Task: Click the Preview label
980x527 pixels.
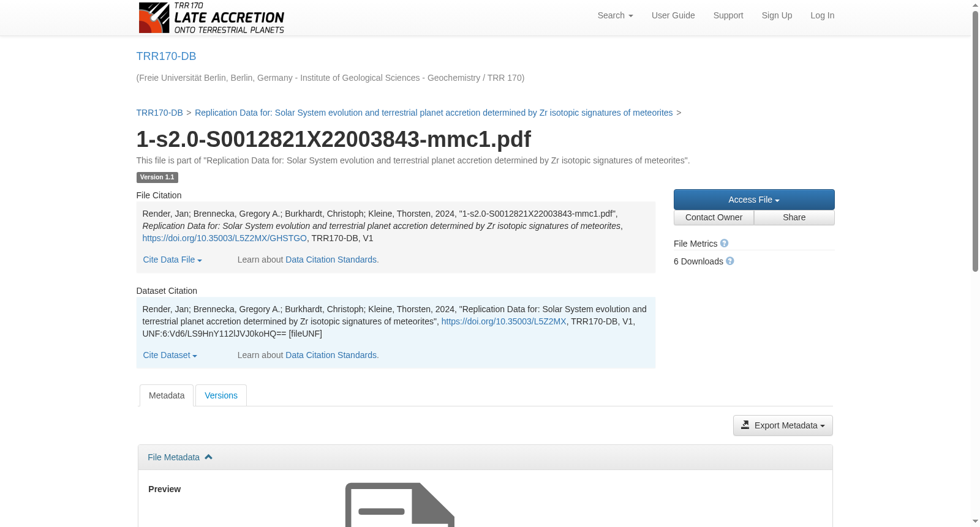Action: tap(164, 489)
